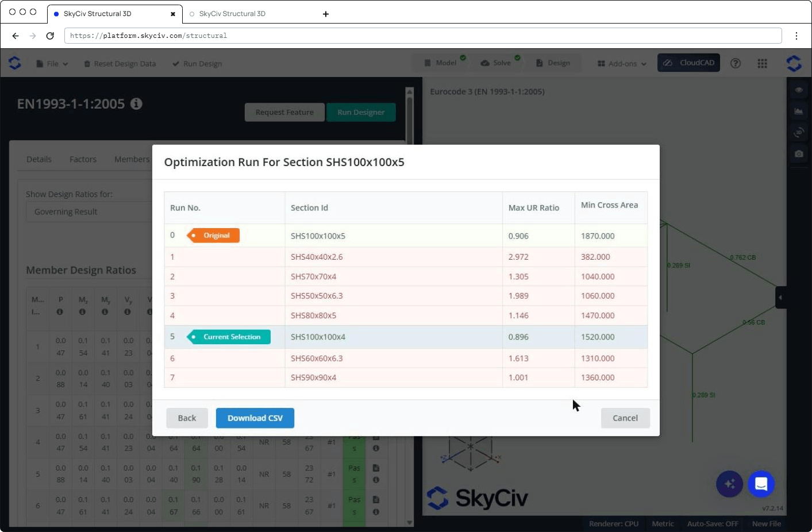Viewport: 812px width, 532px height.
Task: Switch to the Design tab
Action: tap(553, 63)
